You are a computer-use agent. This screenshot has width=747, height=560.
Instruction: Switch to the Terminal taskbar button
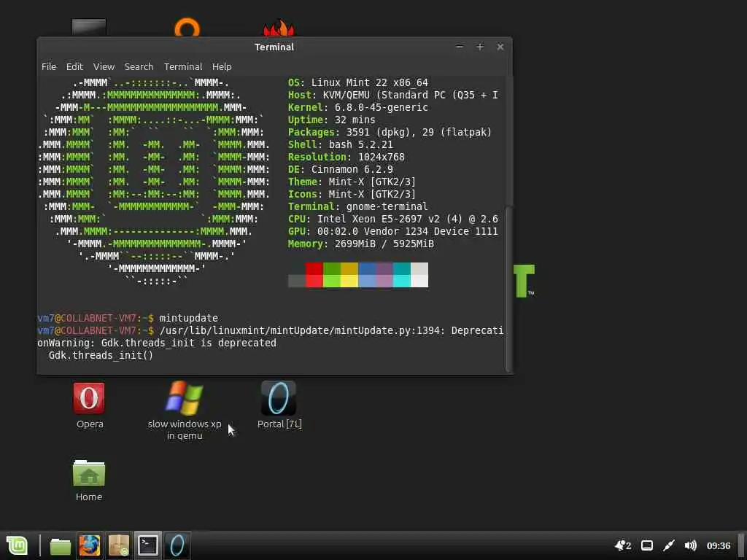click(x=148, y=545)
